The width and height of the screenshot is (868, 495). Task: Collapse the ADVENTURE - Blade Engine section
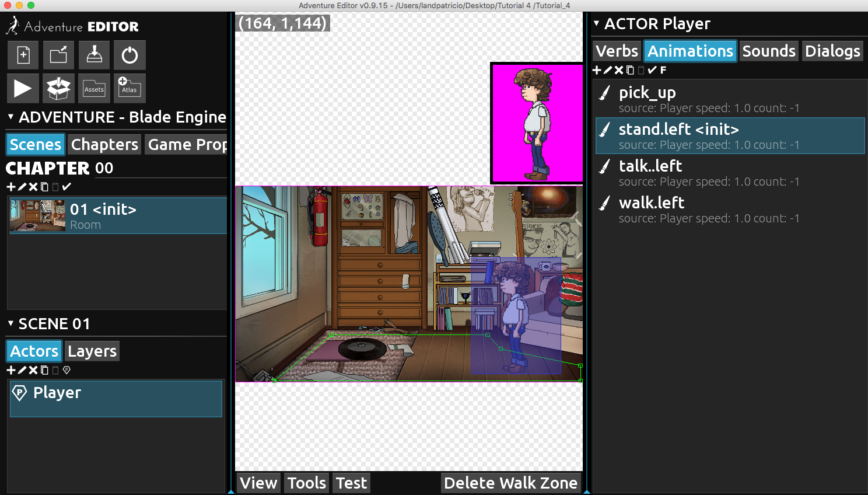(10, 117)
